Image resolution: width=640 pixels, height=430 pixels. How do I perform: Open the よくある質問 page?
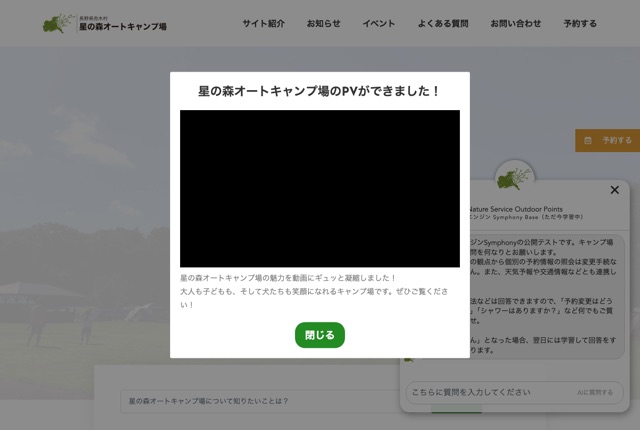click(443, 24)
